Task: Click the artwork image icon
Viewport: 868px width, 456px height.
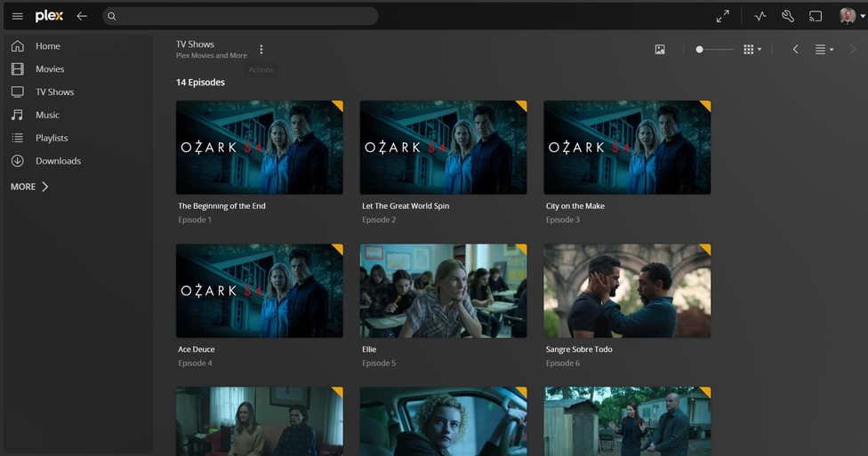Action: tap(660, 49)
